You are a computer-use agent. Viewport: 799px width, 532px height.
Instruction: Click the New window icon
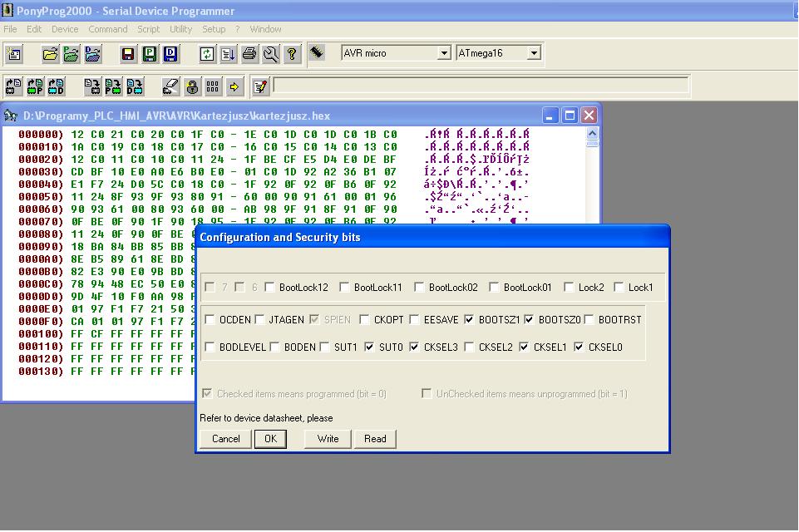[13, 55]
